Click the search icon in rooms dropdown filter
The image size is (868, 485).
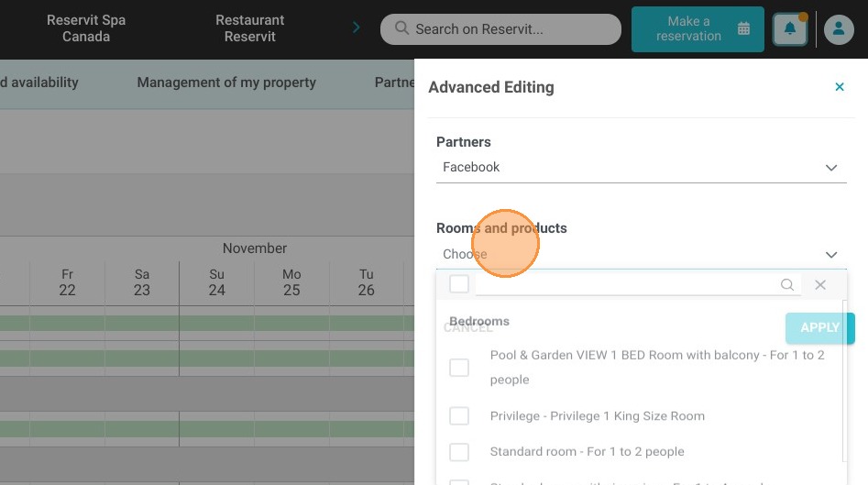coord(786,284)
